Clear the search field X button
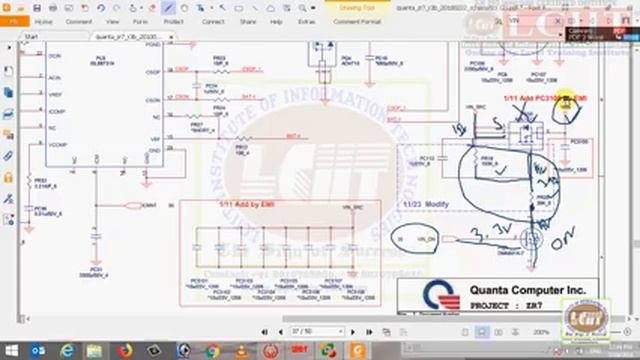The height and width of the screenshot is (360, 640). (557, 20)
